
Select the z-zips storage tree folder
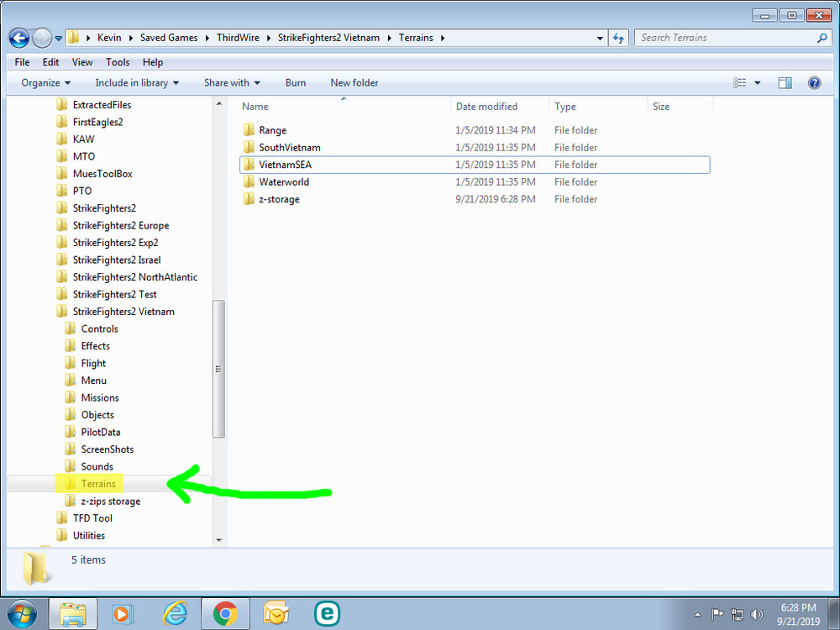coord(110,501)
